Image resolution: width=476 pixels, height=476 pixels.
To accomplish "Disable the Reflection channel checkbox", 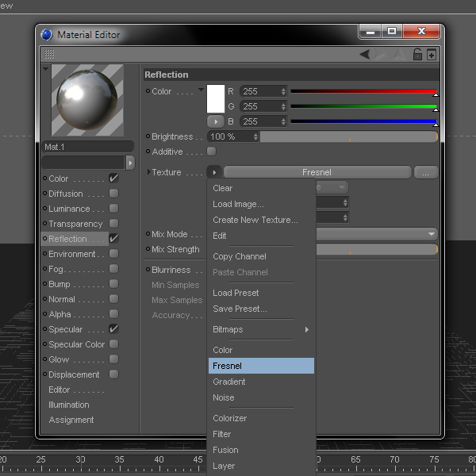I will click(x=113, y=239).
